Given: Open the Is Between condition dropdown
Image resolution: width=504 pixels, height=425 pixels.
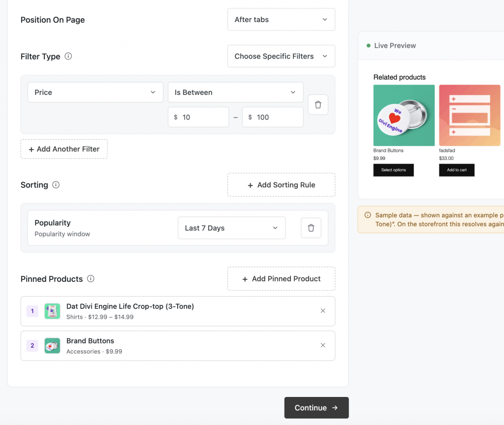Looking at the screenshot, I should tap(235, 92).
